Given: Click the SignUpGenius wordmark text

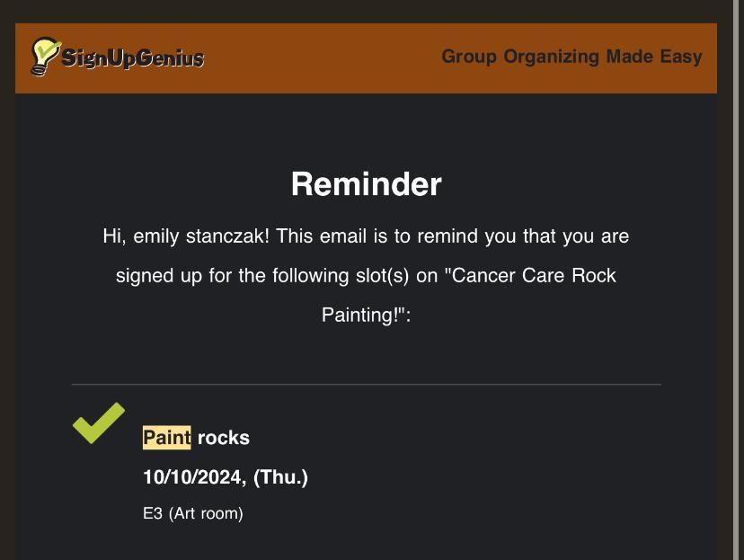Looking at the screenshot, I should point(132,59).
